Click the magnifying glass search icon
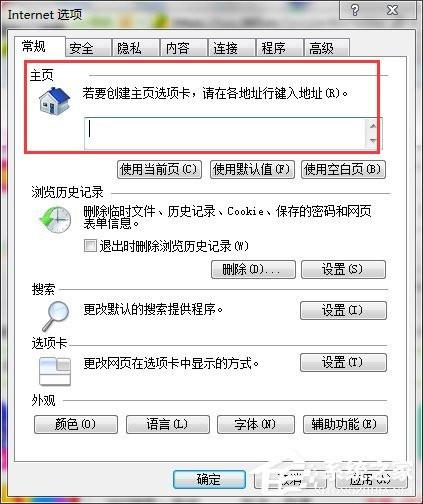This screenshot has width=423, height=504. tap(56, 315)
